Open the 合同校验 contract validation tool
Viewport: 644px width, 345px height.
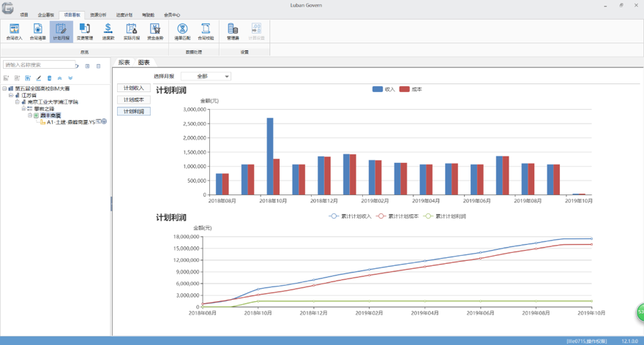(206, 31)
